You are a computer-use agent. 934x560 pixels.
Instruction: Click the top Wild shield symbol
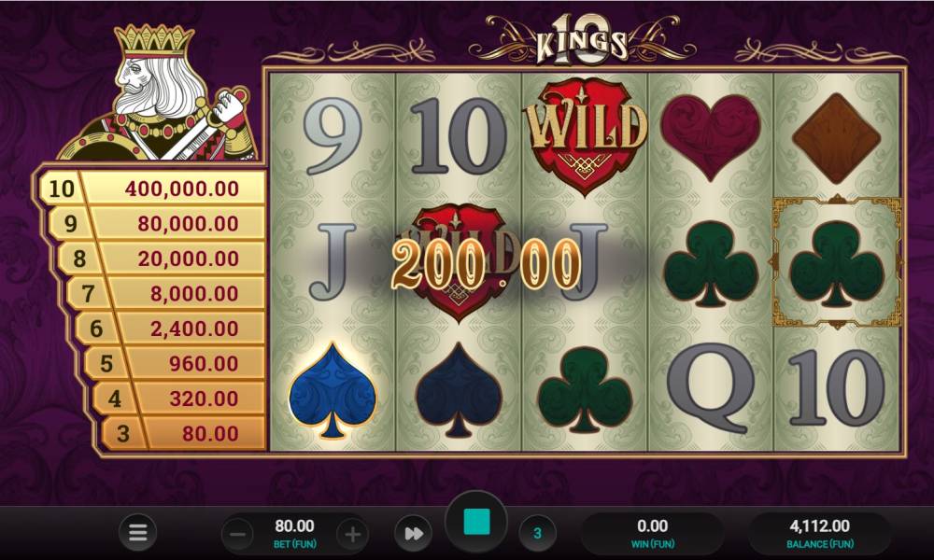pos(585,135)
